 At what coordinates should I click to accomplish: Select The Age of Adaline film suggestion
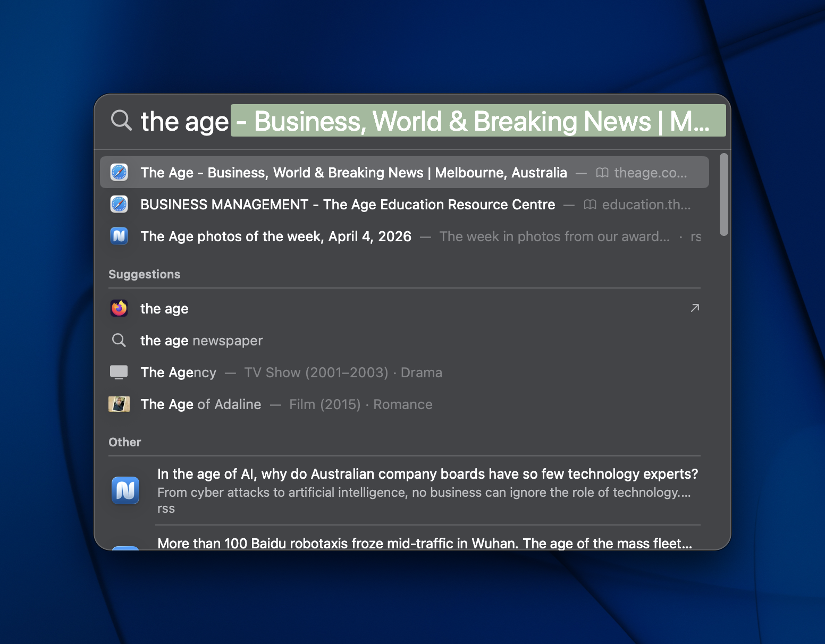tap(201, 404)
